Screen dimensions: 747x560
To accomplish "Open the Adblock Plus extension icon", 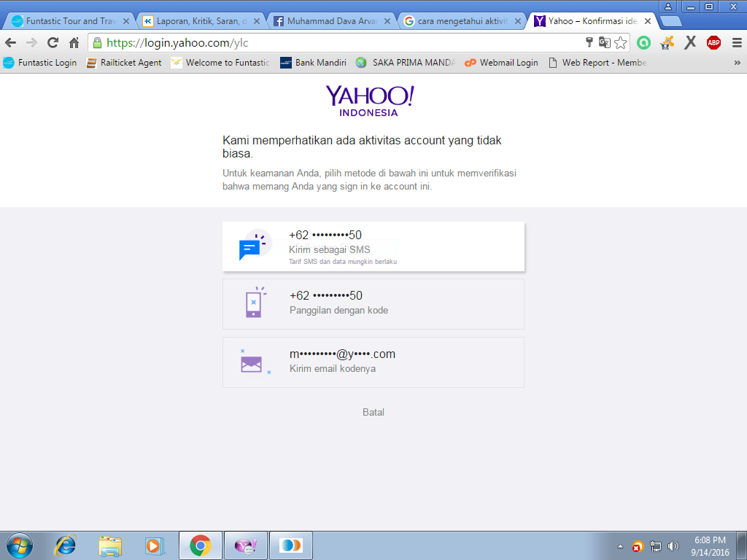I will pyautogui.click(x=713, y=43).
